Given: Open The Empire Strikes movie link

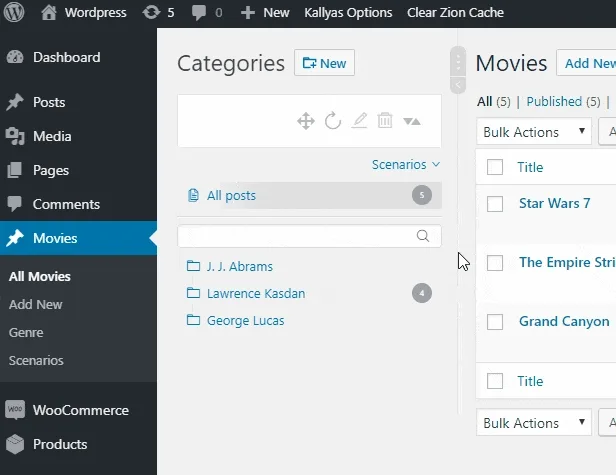Looking at the screenshot, I should pos(567,262).
